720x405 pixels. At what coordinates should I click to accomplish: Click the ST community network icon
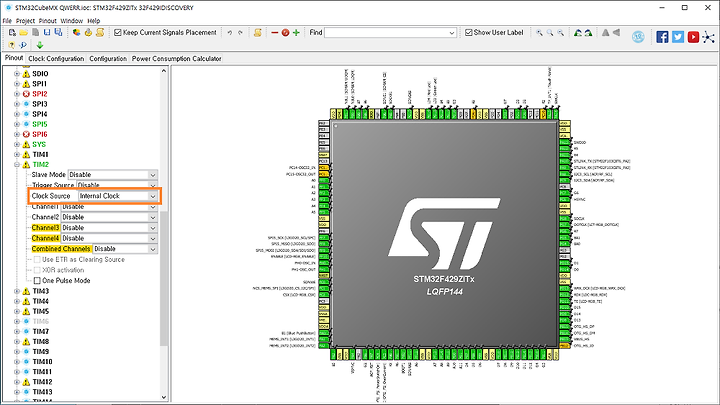[x=709, y=37]
